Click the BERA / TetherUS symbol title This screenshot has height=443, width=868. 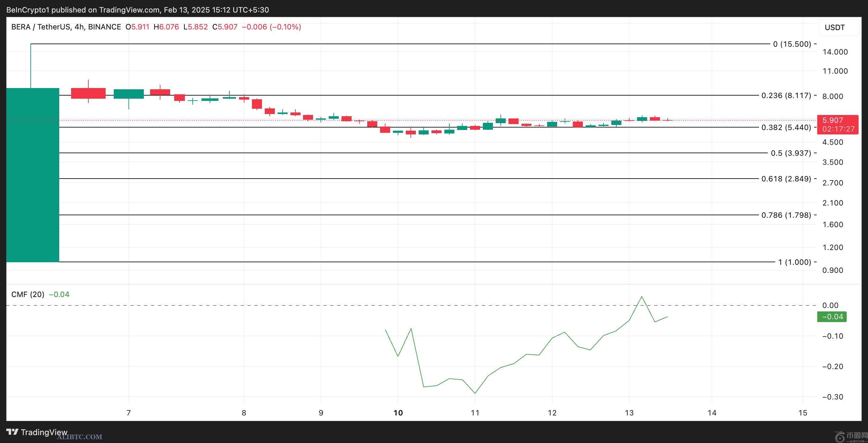click(x=40, y=27)
